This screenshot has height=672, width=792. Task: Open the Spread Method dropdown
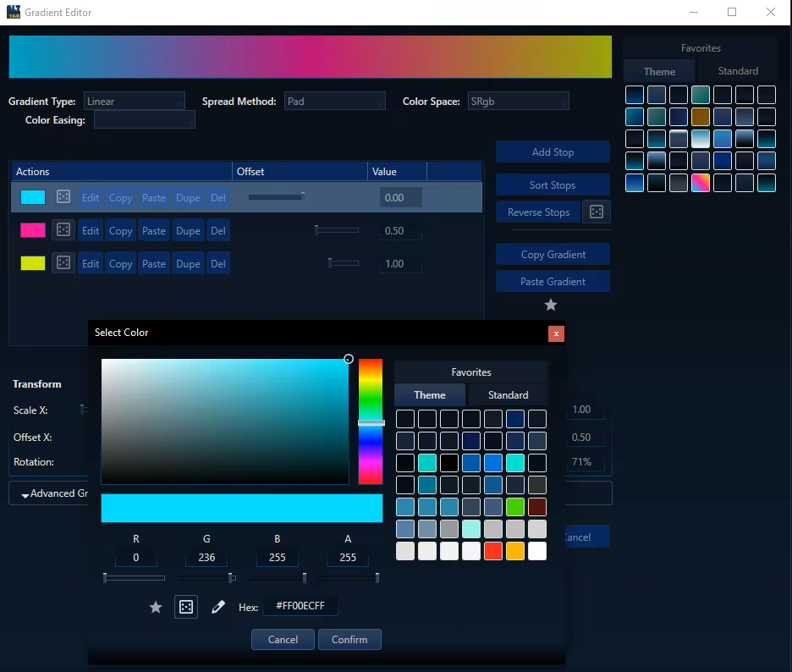pos(334,102)
